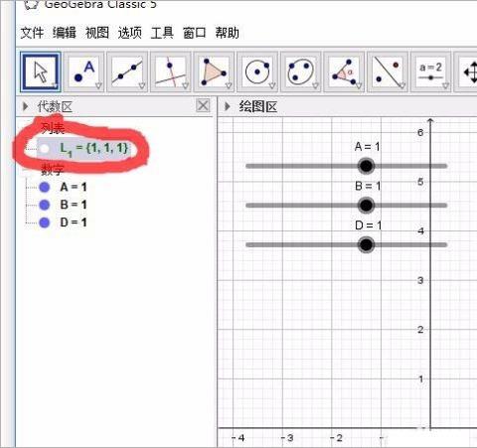
Task: Open the 工具 menu
Action: [x=162, y=33]
